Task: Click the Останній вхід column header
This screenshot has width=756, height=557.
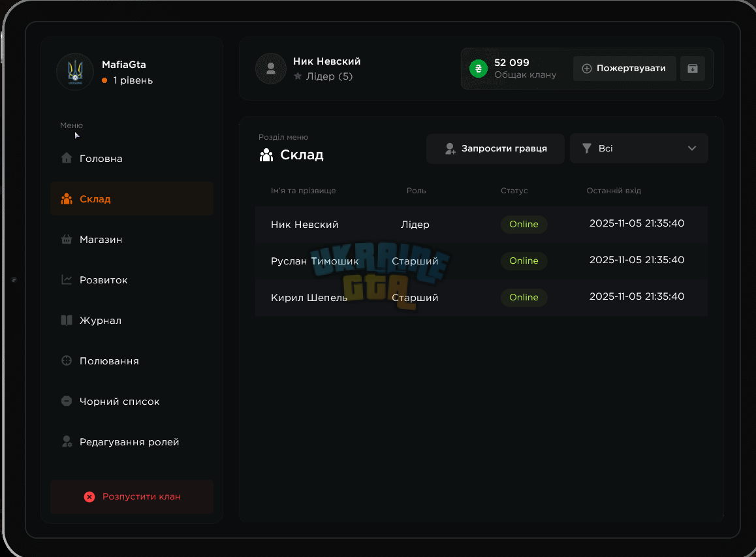Action: click(614, 191)
